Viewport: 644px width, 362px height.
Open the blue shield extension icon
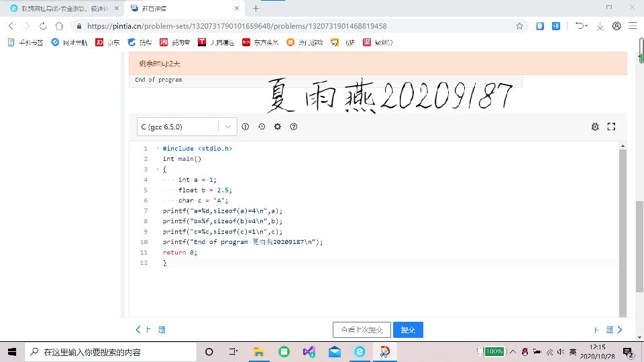[x=539, y=26]
